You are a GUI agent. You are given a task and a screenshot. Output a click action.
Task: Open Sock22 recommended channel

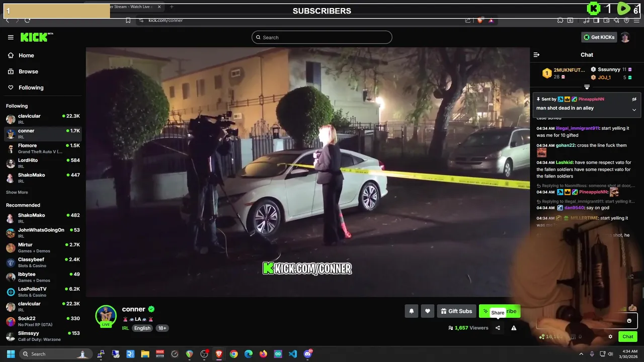click(x=43, y=321)
